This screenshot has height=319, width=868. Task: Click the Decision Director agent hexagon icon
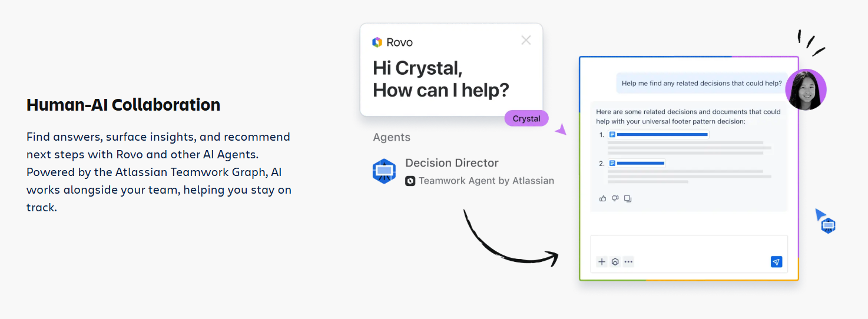coord(384,171)
